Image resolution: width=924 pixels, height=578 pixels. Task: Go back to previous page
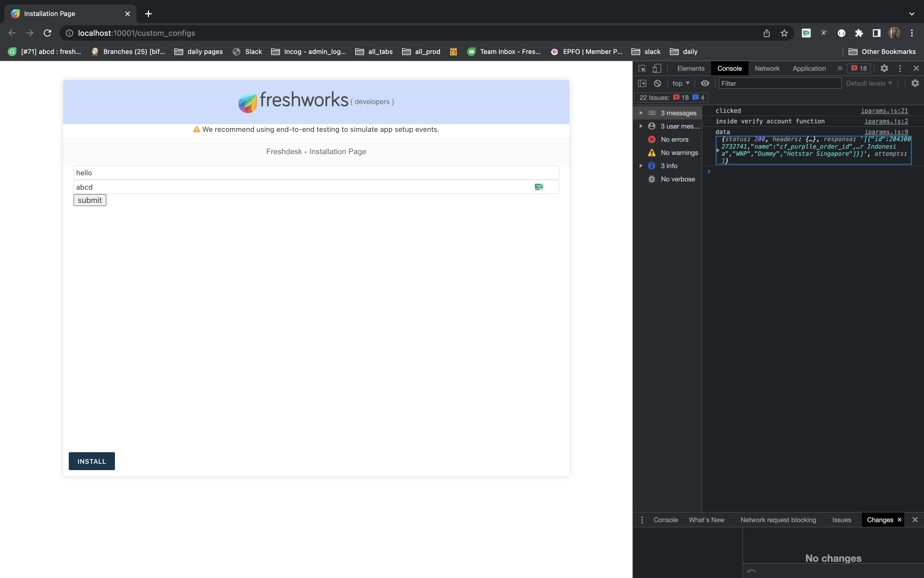click(12, 33)
